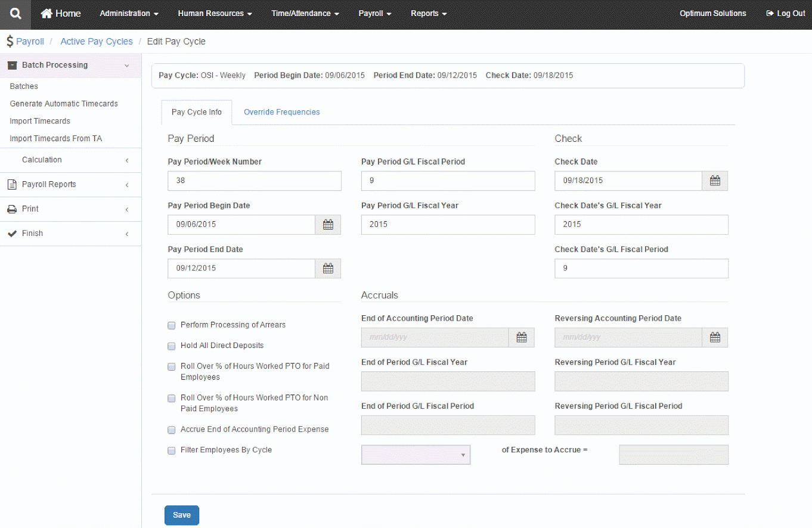Open the Time/Attendance menu

coord(305,13)
